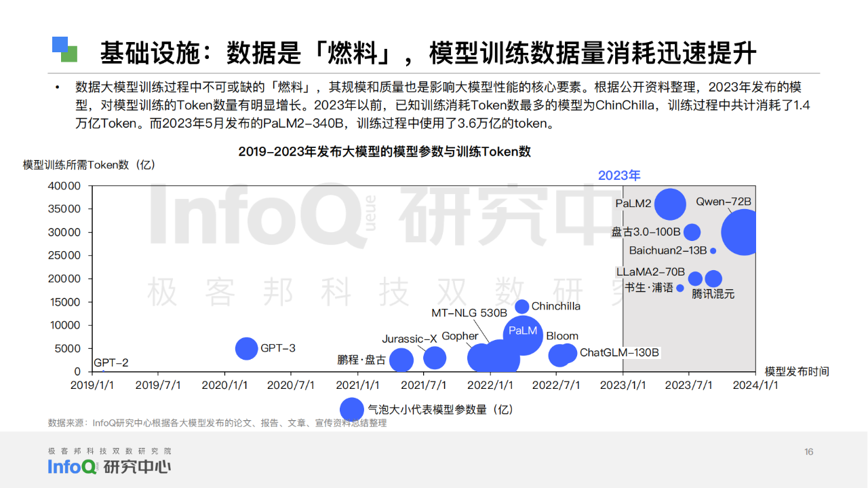Click the 书生·浦语 label

click(x=649, y=288)
